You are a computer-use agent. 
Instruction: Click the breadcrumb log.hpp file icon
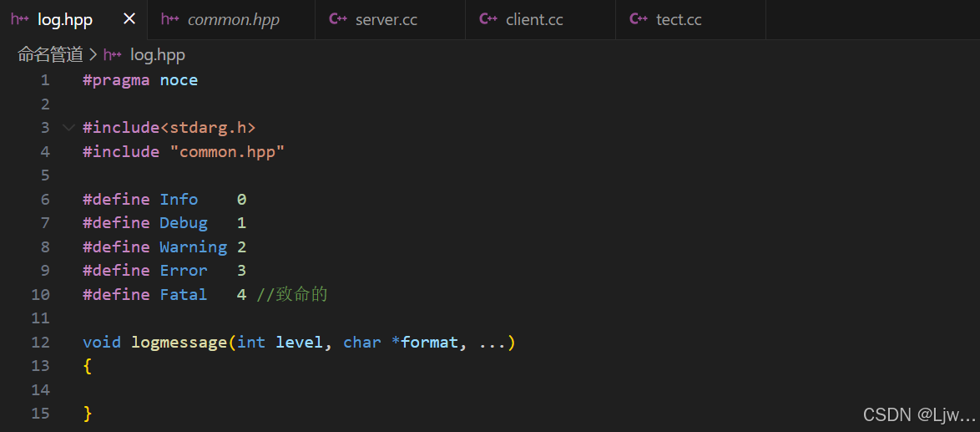113,55
